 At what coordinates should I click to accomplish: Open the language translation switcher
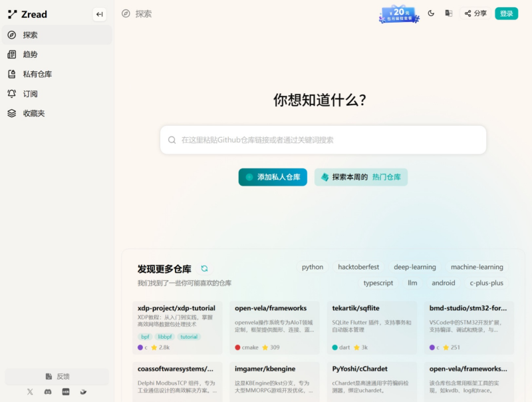(x=449, y=13)
